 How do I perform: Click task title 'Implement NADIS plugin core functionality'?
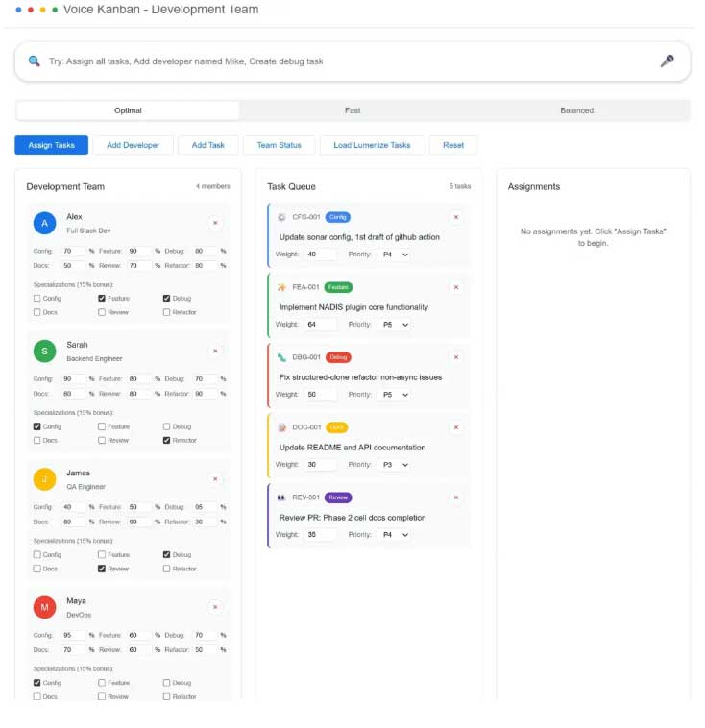tap(353, 307)
